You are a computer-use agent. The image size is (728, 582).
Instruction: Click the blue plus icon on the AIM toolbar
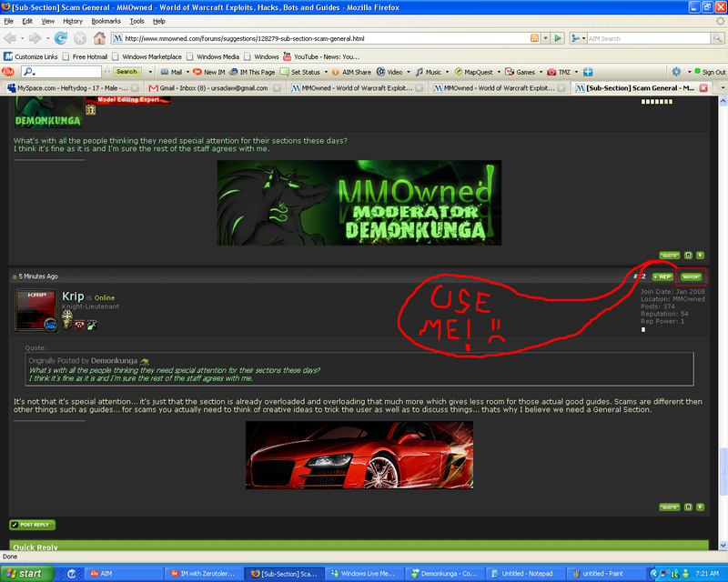[588, 72]
